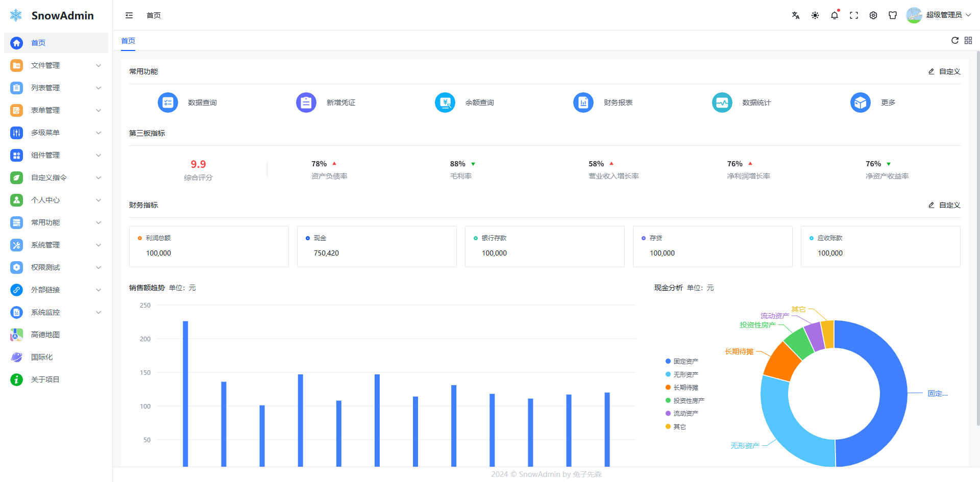Click the 存货 indicator card
Image resolution: width=980 pixels, height=482 pixels.
coord(713,246)
